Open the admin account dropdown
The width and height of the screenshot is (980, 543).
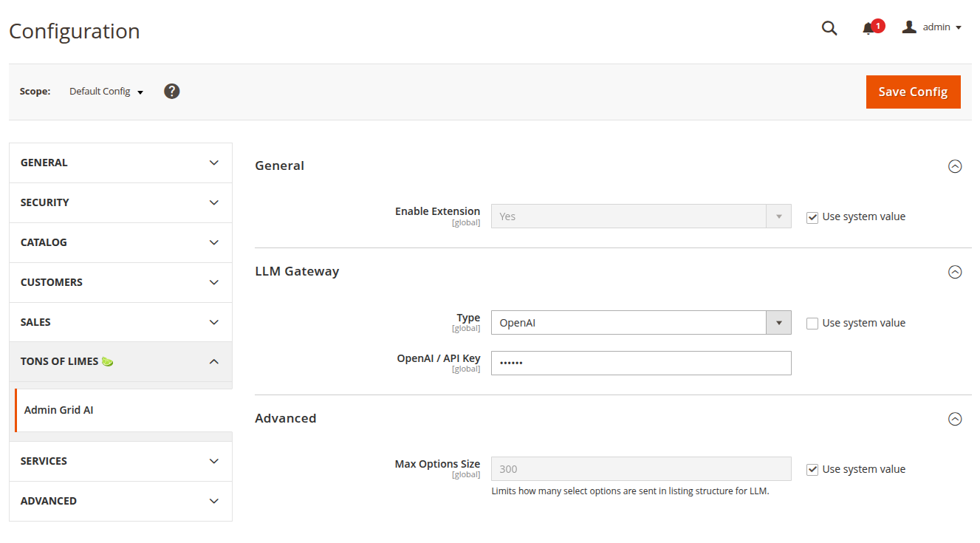pyautogui.click(x=932, y=27)
